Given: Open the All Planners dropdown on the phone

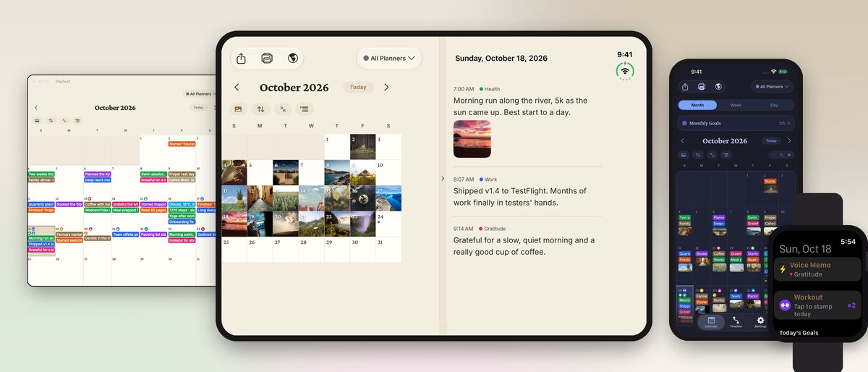Looking at the screenshot, I should coord(772,87).
